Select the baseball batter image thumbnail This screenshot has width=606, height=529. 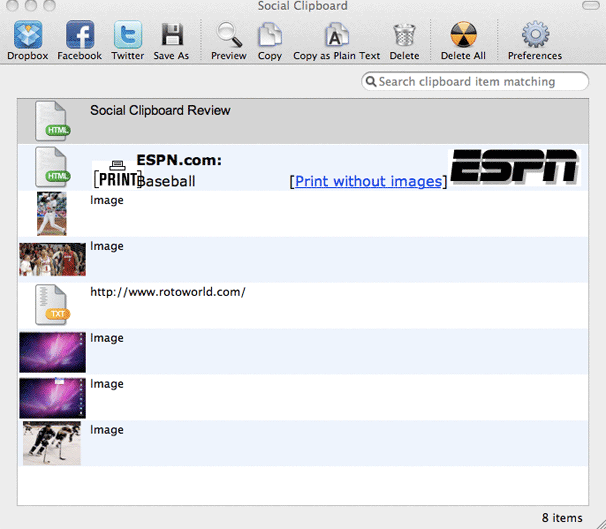click(x=52, y=214)
